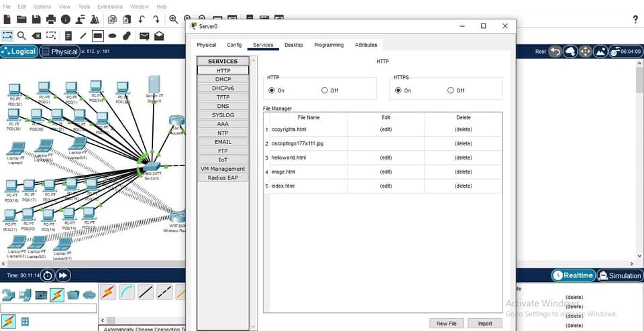Open Network Information with the info icon
This screenshot has width=644, height=331.
point(65,19)
